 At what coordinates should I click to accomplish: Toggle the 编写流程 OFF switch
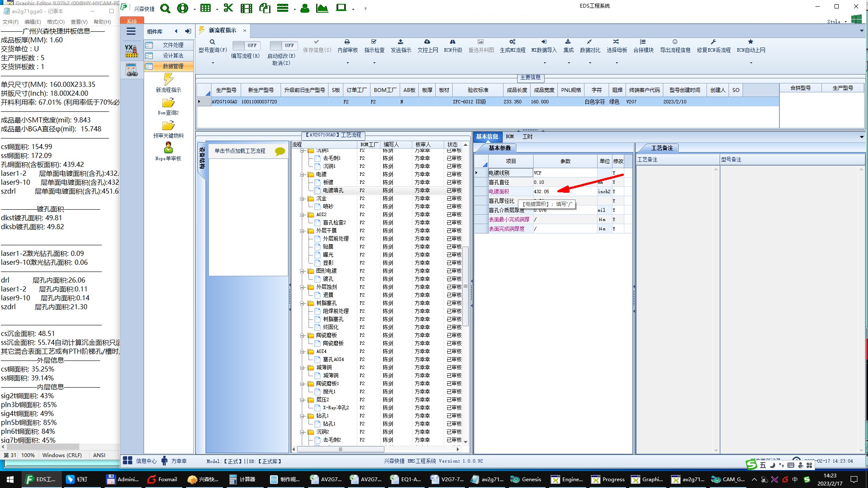pyautogui.click(x=246, y=45)
